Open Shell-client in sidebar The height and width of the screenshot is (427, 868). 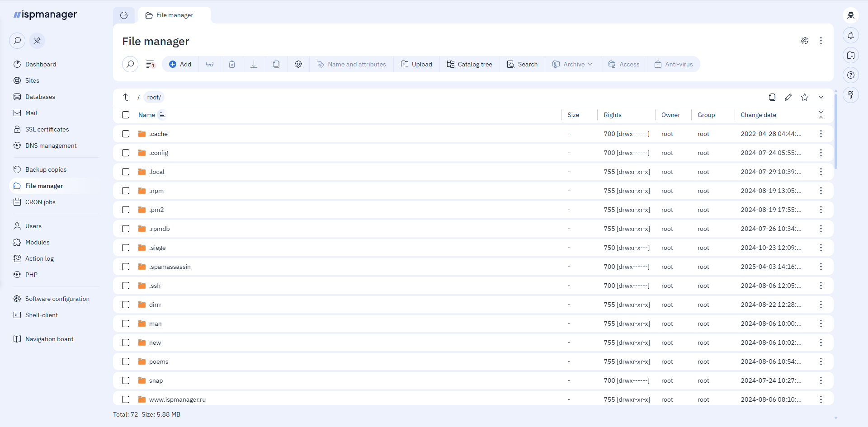click(x=42, y=315)
